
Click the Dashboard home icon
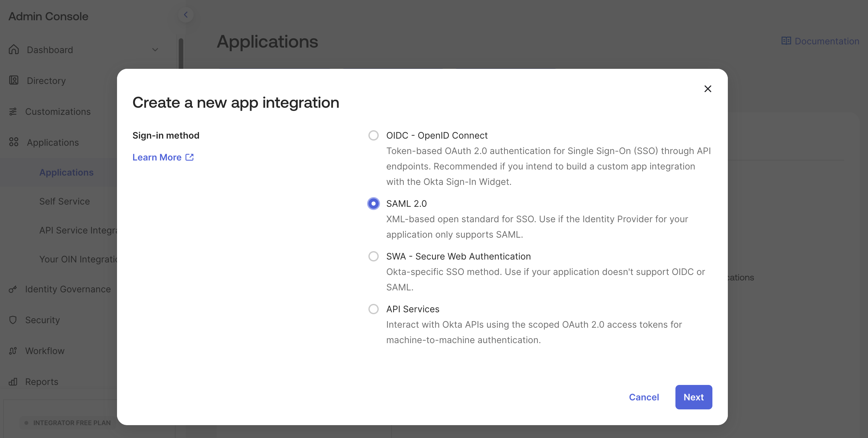[14, 50]
